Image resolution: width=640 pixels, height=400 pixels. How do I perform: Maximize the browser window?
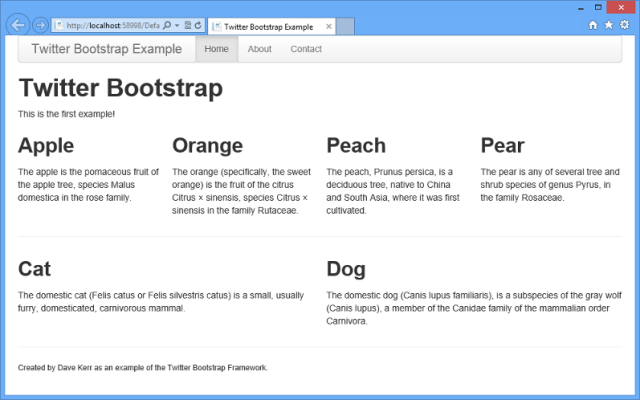[x=598, y=7]
